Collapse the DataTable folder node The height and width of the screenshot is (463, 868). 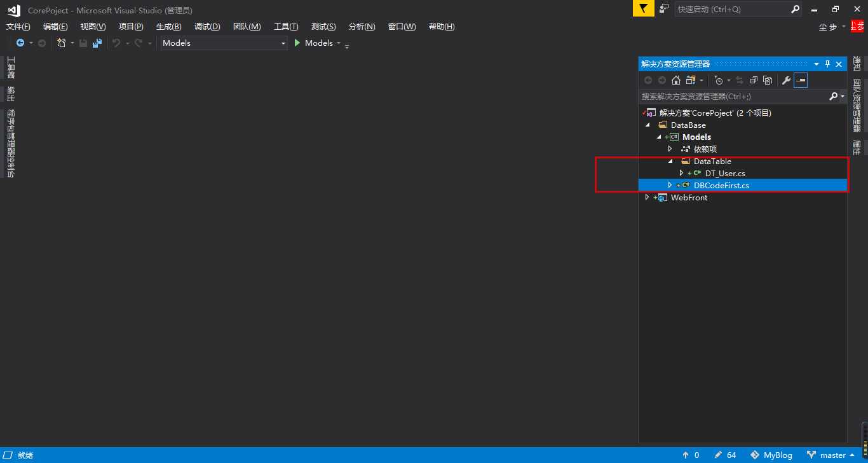pos(670,161)
